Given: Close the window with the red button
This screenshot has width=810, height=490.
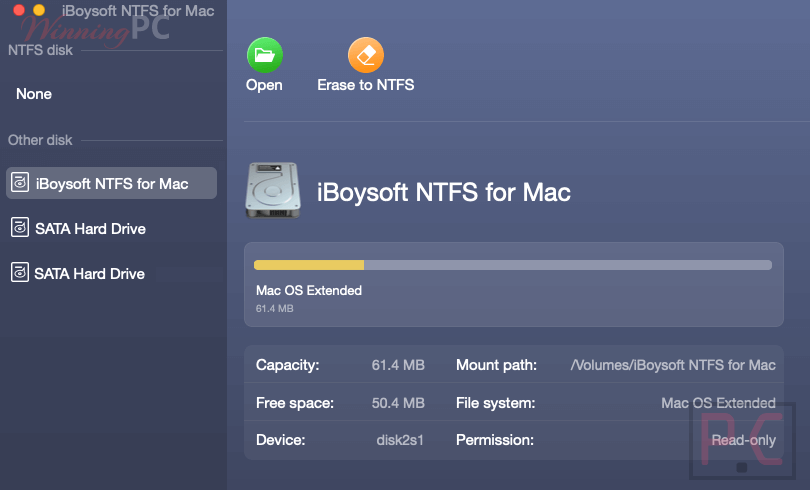Looking at the screenshot, I should [19, 10].
